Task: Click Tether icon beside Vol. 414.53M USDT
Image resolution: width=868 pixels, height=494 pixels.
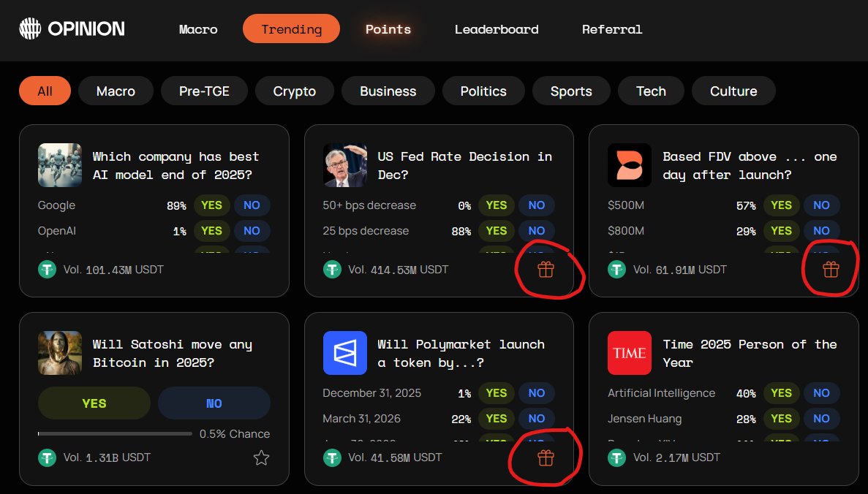Action: 332,270
